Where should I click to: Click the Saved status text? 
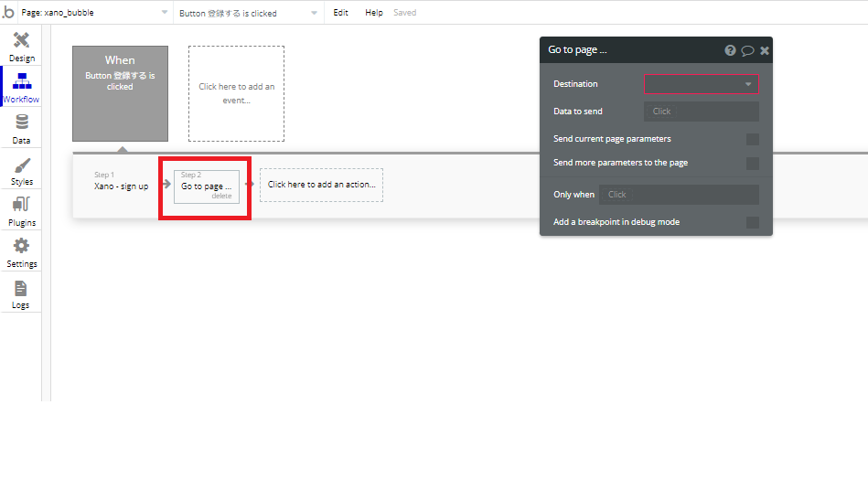[404, 12]
